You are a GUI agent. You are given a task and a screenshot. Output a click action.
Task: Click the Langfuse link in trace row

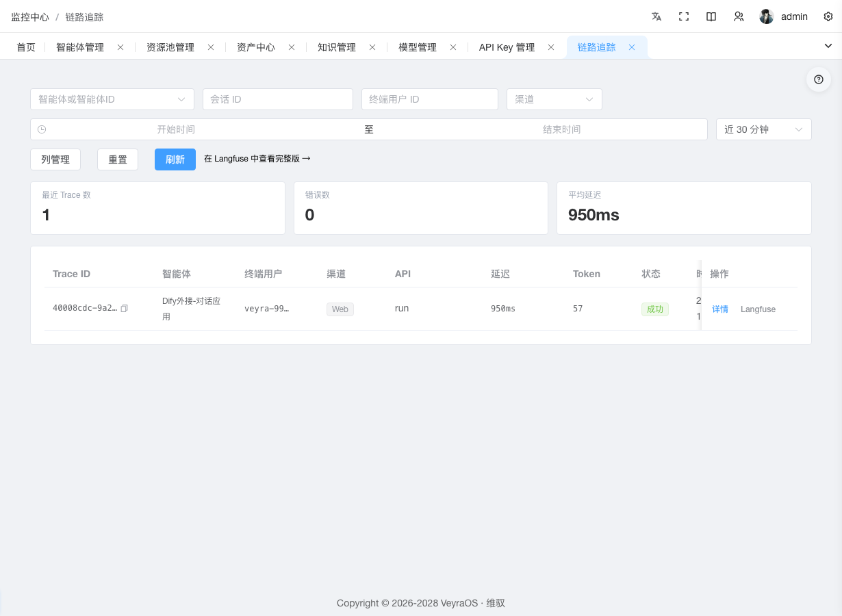pyautogui.click(x=758, y=309)
